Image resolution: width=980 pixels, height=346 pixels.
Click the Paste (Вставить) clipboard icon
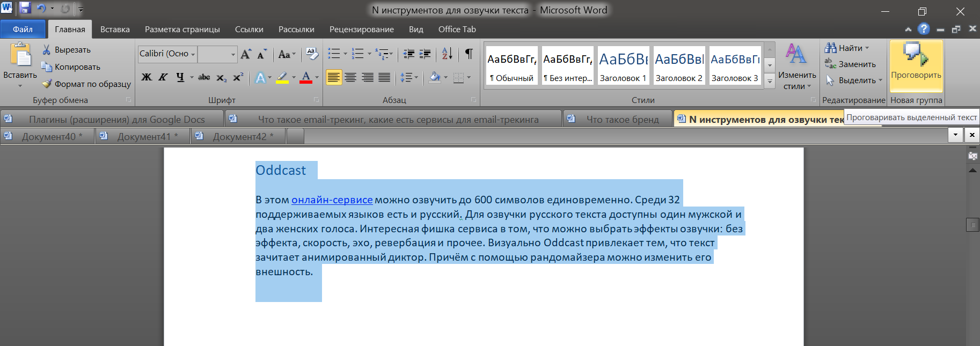(x=20, y=56)
